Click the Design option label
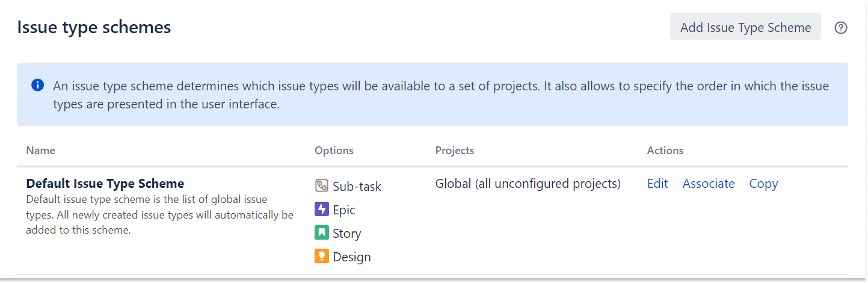The height and width of the screenshot is (283, 868). click(x=352, y=257)
